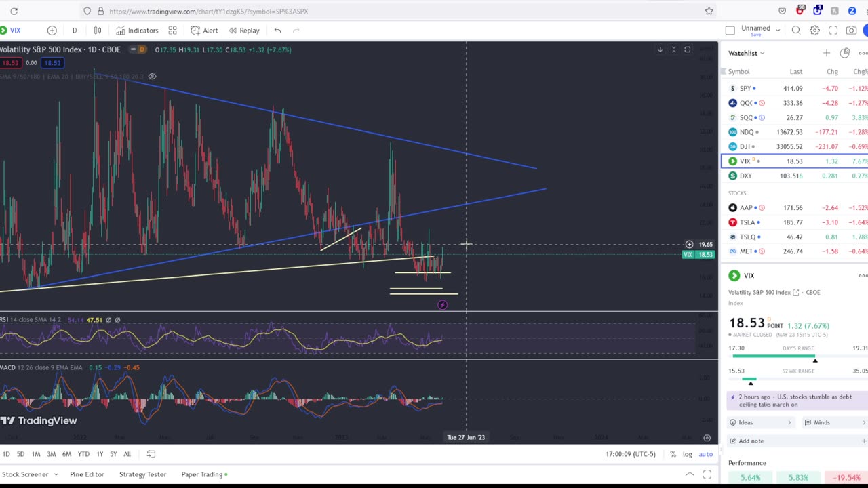Toggle indicator legend visibility eye icon
The width and height of the screenshot is (868, 488).
(152, 77)
